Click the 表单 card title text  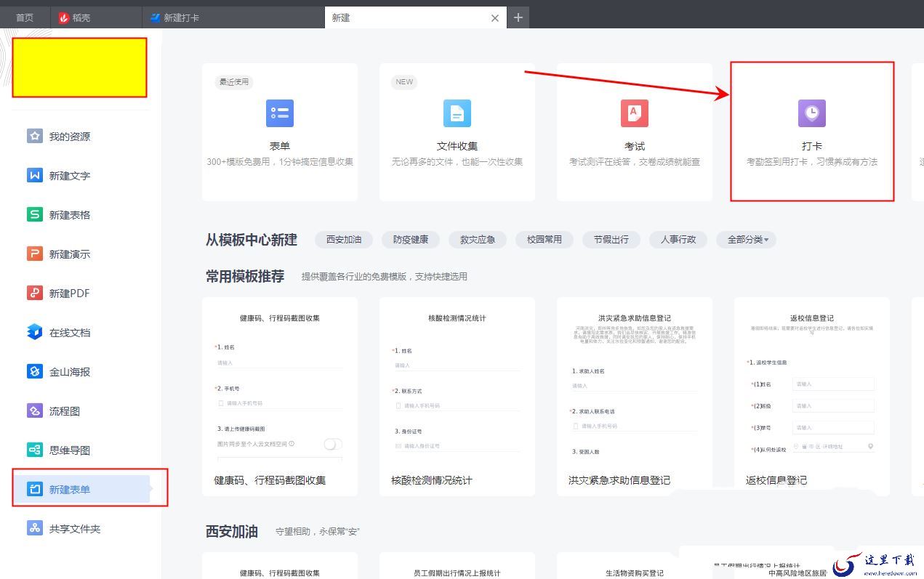(x=280, y=146)
